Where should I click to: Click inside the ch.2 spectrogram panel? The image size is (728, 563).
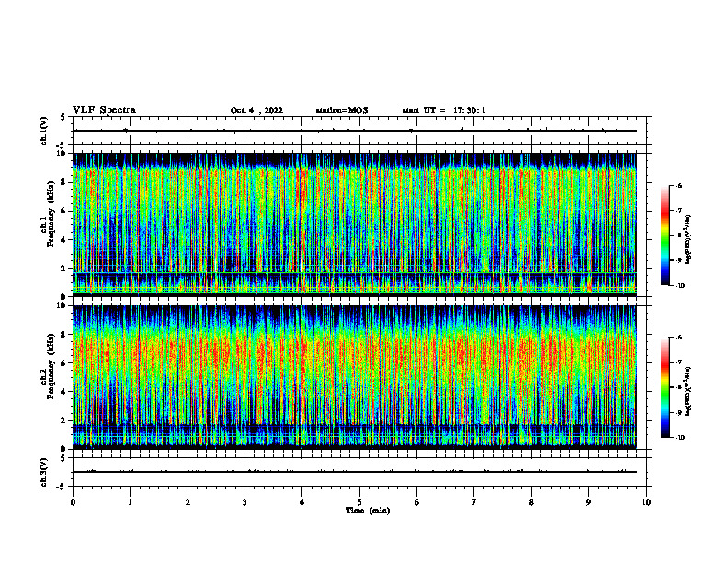354,377
